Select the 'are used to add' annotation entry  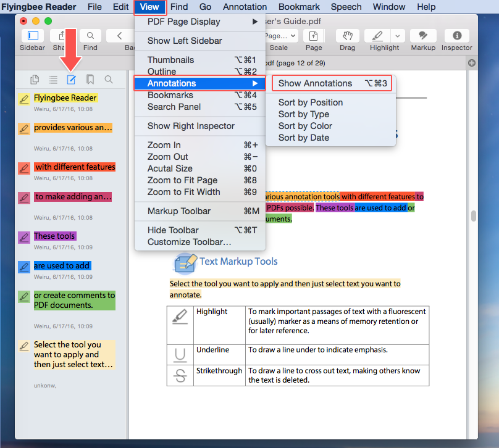[62, 265]
